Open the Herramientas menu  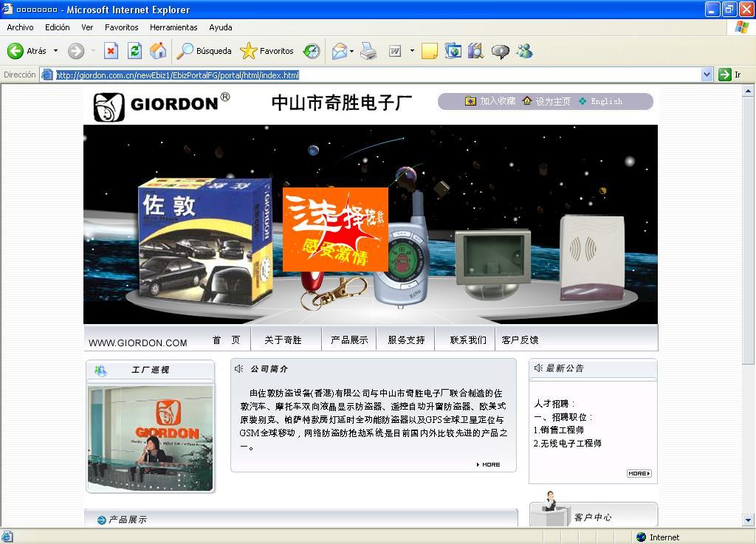tap(173, 27)
